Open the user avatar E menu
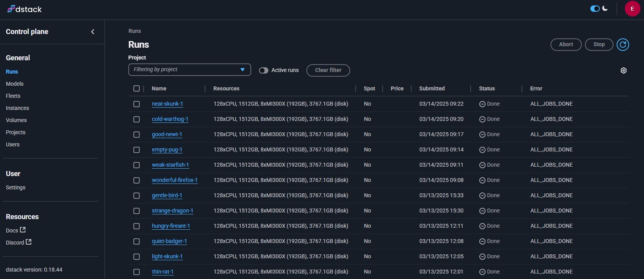Image resolution: width=644 pixels, height=279 pixels. [632, 9]
